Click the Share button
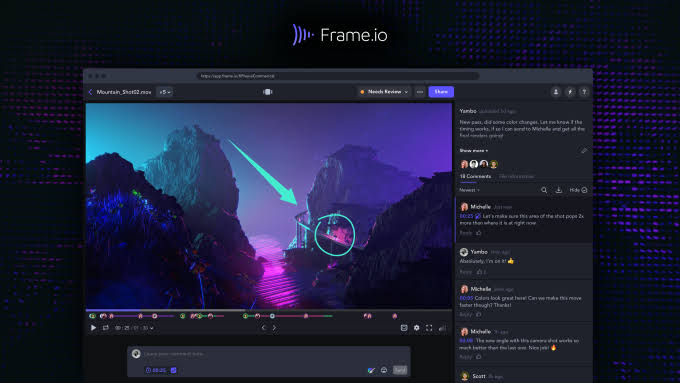Image resolution: width=680 pixels, height=383 pixels. (x=441, y=92)
